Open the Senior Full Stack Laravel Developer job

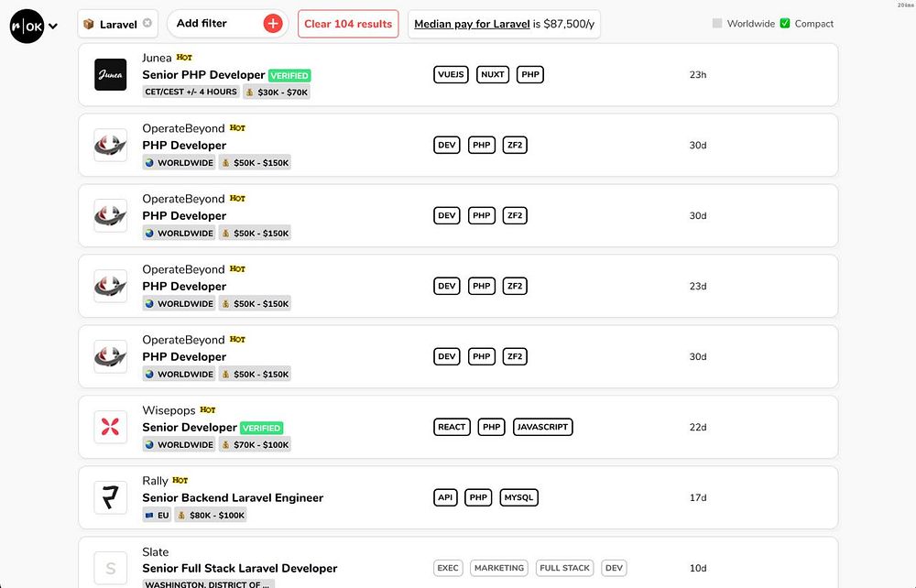(x=239, y=568)
